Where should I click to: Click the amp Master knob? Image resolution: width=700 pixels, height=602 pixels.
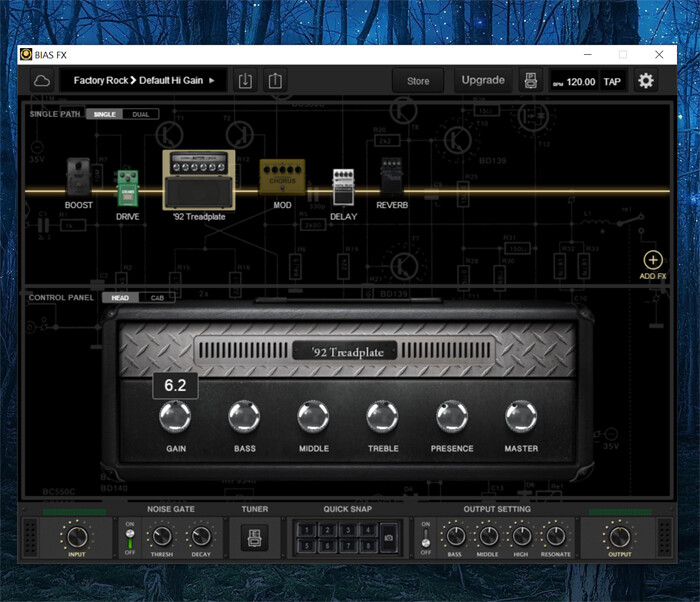[521, 416]
